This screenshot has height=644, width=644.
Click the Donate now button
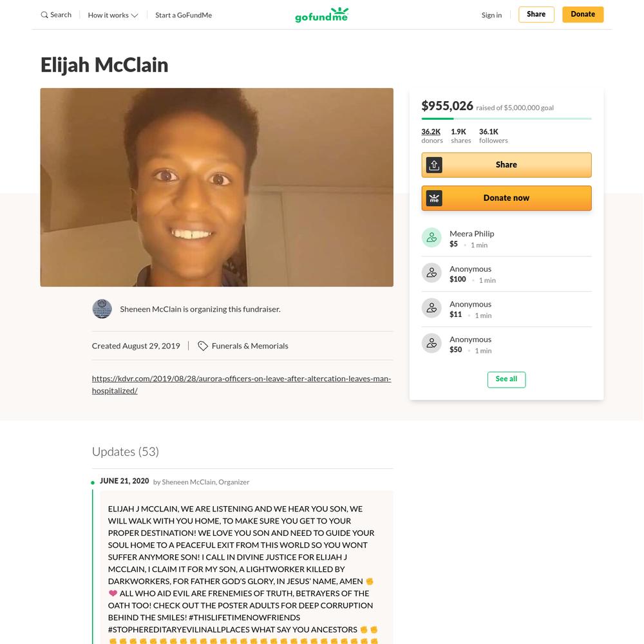[506, 198]
